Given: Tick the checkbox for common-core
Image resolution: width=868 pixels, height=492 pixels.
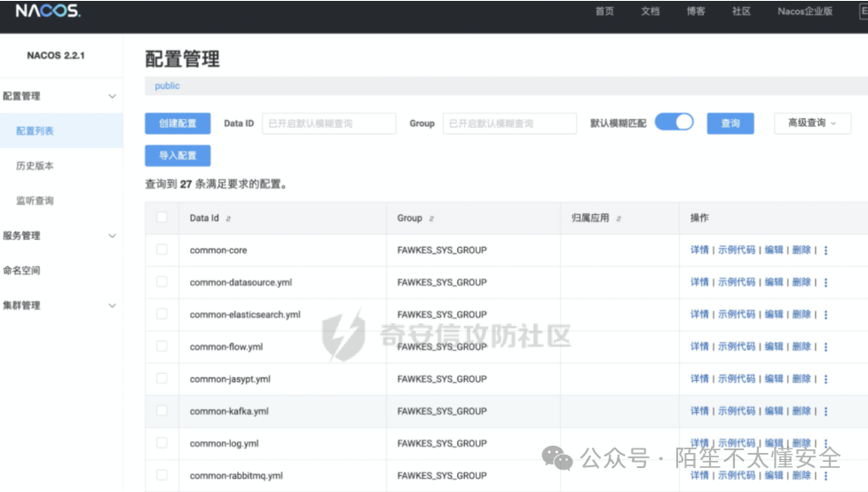Looking at the screenshot, I should (x=162, y=250).
